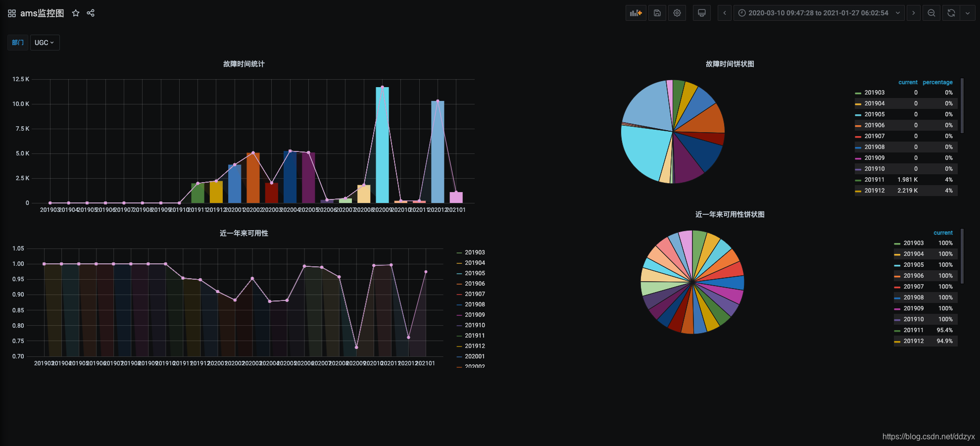Toggle 202001 in availability line chart legend
The image size is (980, 446).
click(475, 356)
